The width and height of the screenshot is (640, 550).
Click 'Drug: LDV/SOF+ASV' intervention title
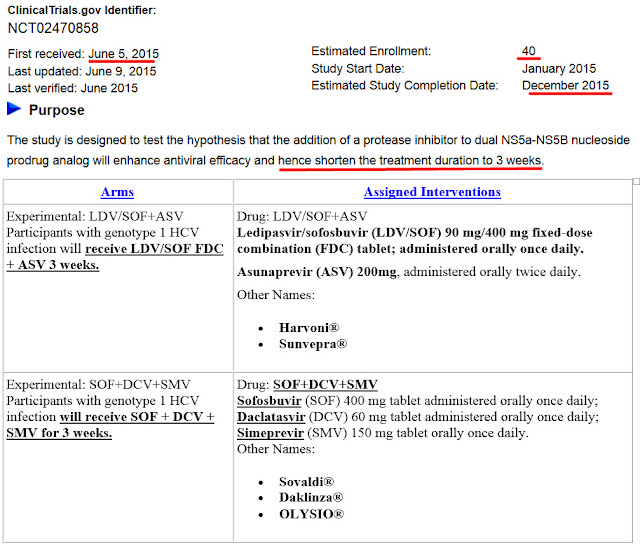(x=302, y=216)
